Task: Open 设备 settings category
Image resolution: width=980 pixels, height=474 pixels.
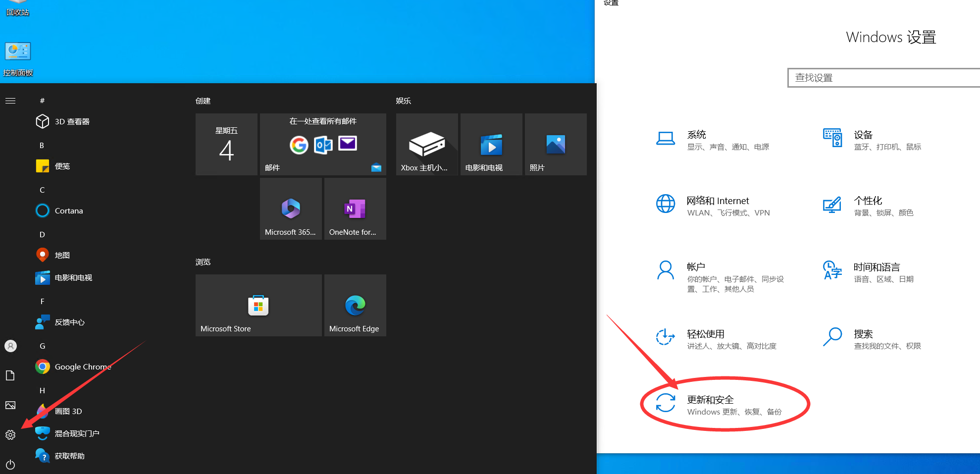Action: click(873, 140)
